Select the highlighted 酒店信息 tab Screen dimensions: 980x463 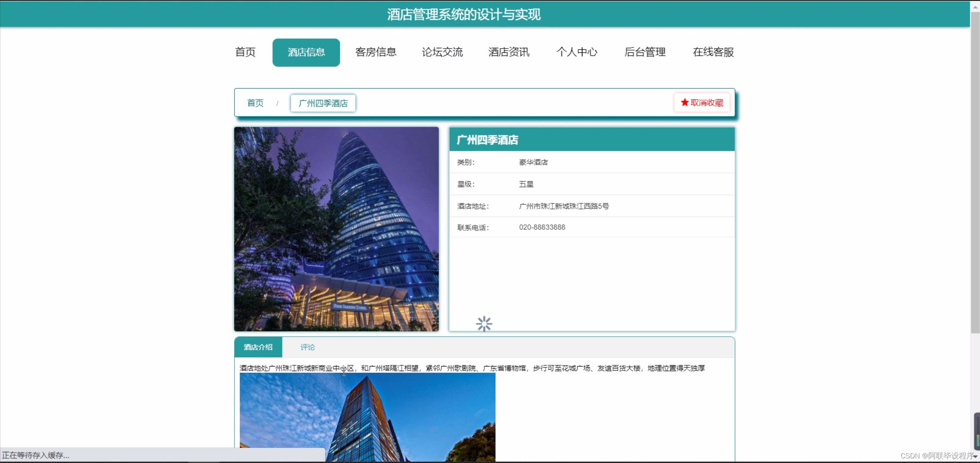(x=306, y=52)
